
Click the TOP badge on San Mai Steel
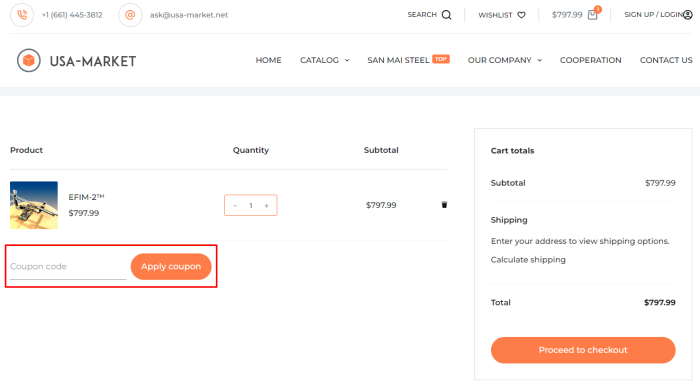[x=441, y=59]
